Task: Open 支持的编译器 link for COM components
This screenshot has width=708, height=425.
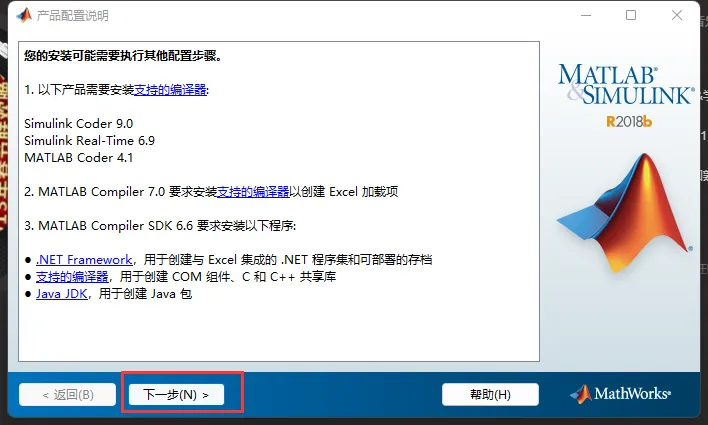Action: tap(72, 276)
